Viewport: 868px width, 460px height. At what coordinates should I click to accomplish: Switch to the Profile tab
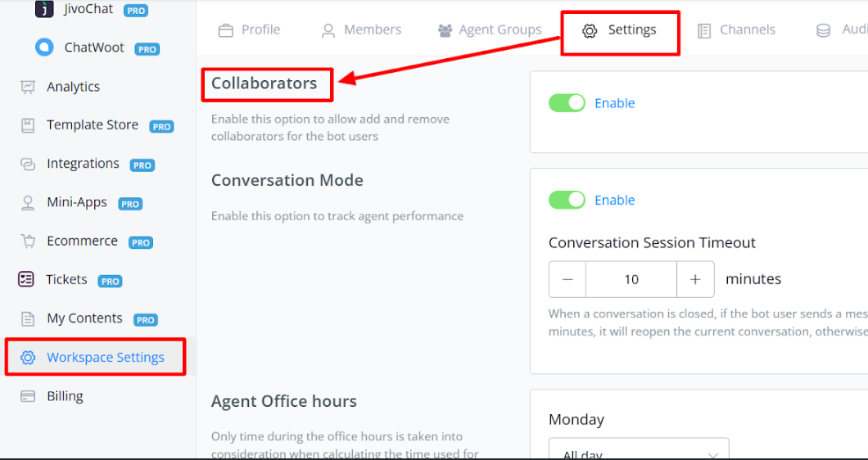(x=249, y=30)
